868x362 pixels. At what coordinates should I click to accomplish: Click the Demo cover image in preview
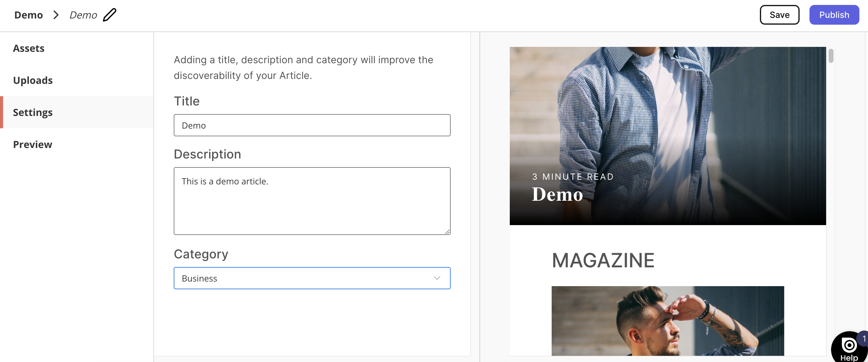(667, 136)
